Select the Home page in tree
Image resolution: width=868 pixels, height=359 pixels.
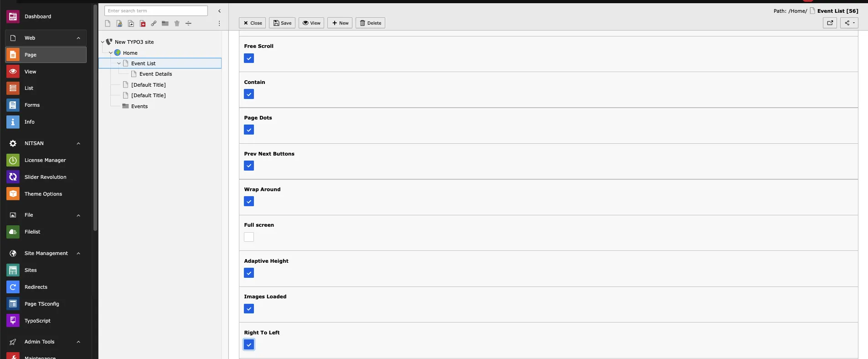[x=130, y=53]
